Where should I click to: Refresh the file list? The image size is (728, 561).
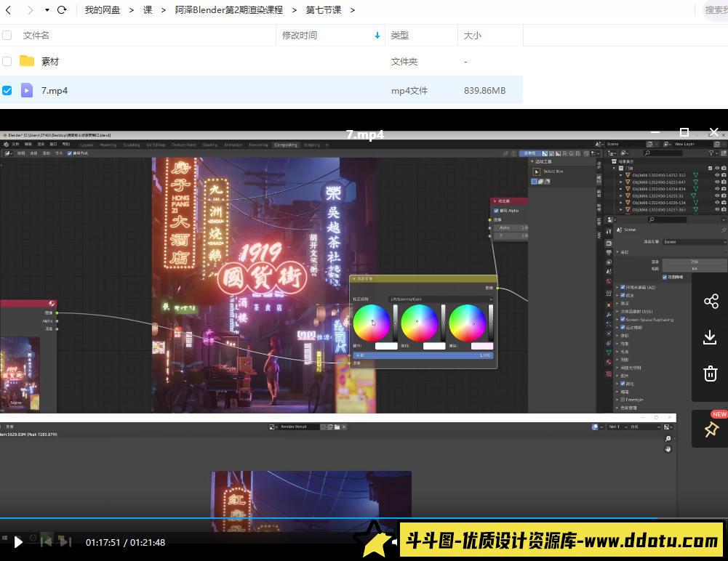pos(62,9)
